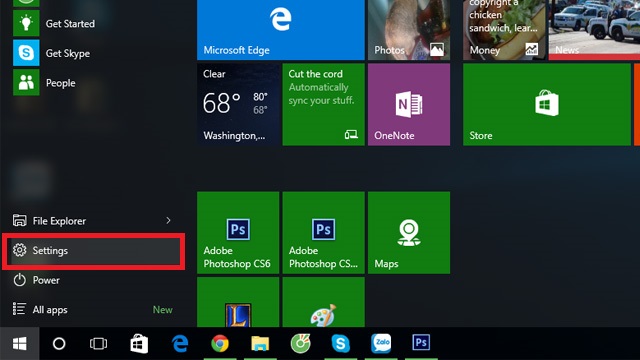Launch Google Chrome from the taskbar
The width and height of the screenshot is (640, 360).
(220, 343)
